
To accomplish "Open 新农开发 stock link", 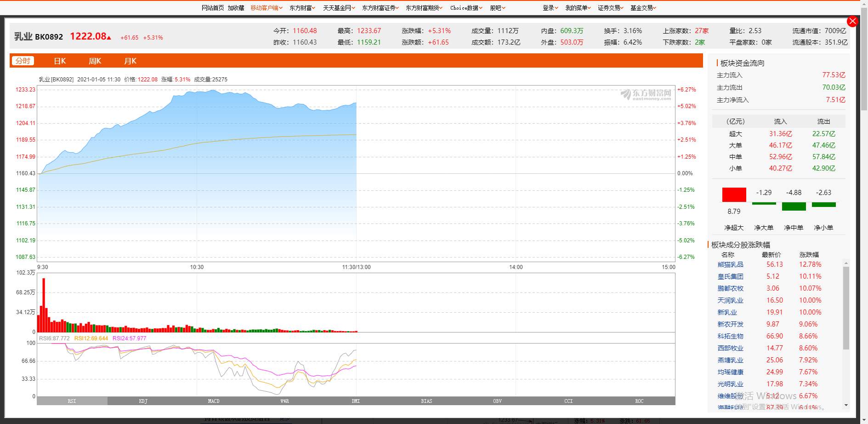I will click(x=730, y=324).
